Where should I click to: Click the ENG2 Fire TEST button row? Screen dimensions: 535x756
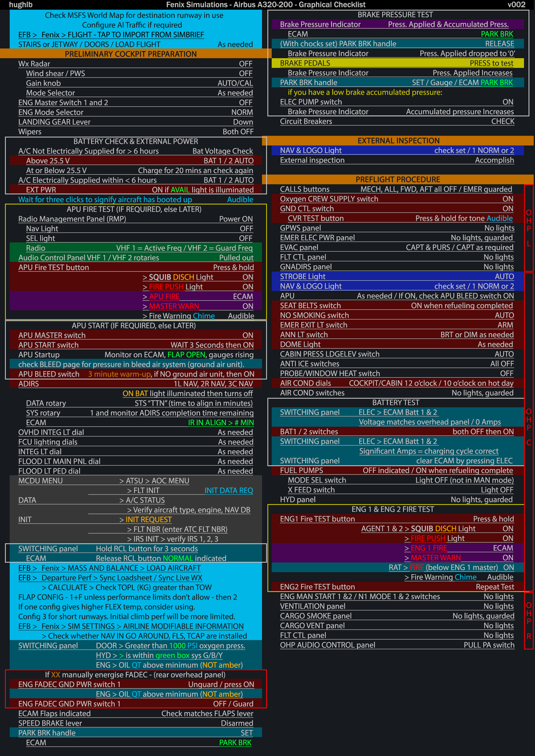point(398,587)
